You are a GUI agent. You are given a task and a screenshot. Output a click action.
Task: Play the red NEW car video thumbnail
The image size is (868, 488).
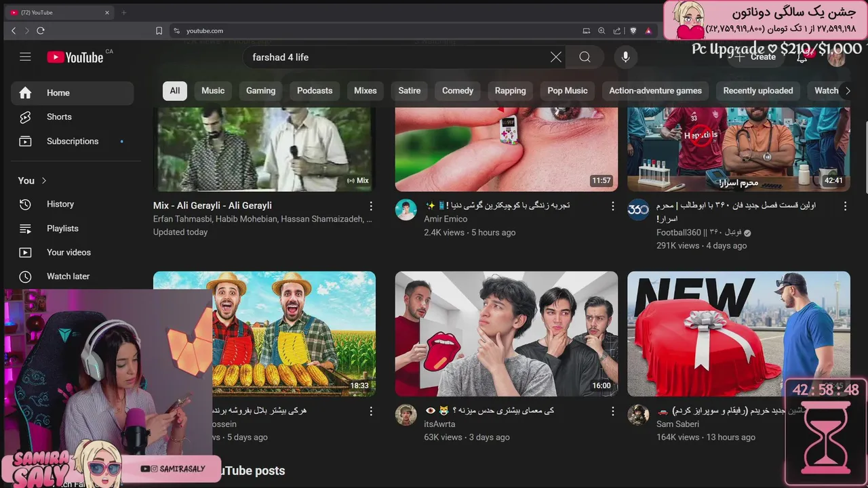point(738,334)
